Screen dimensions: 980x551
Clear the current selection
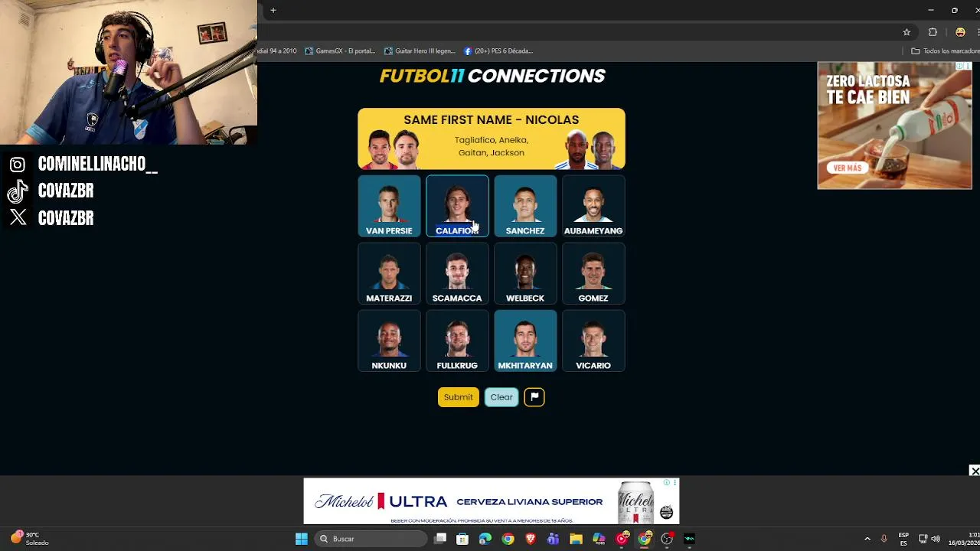coord(501,396)
